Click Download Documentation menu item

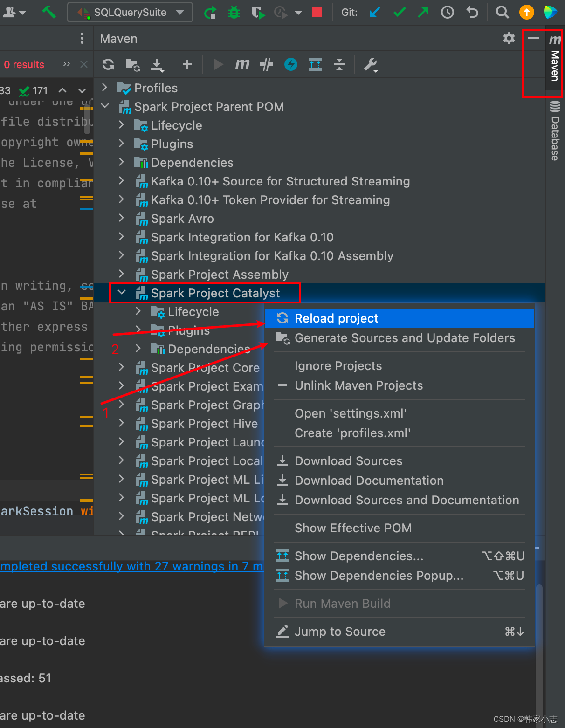pos(400,481)
